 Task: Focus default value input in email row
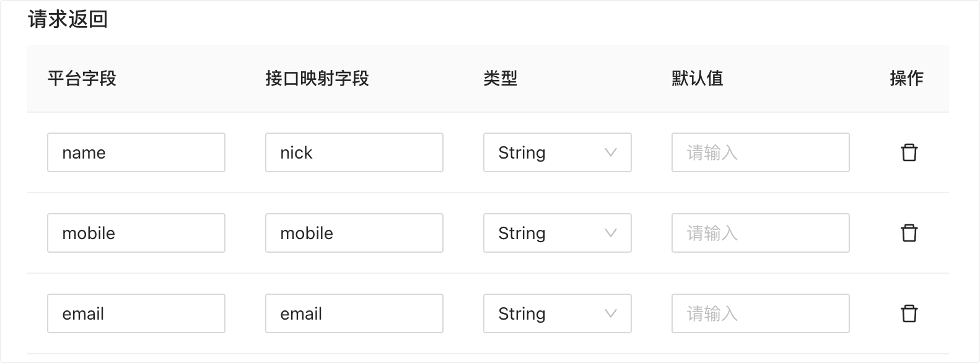point(760,313)
